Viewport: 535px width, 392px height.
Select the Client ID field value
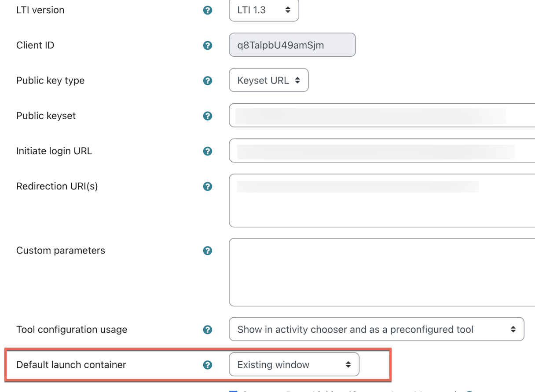click(x=292, y=45)
